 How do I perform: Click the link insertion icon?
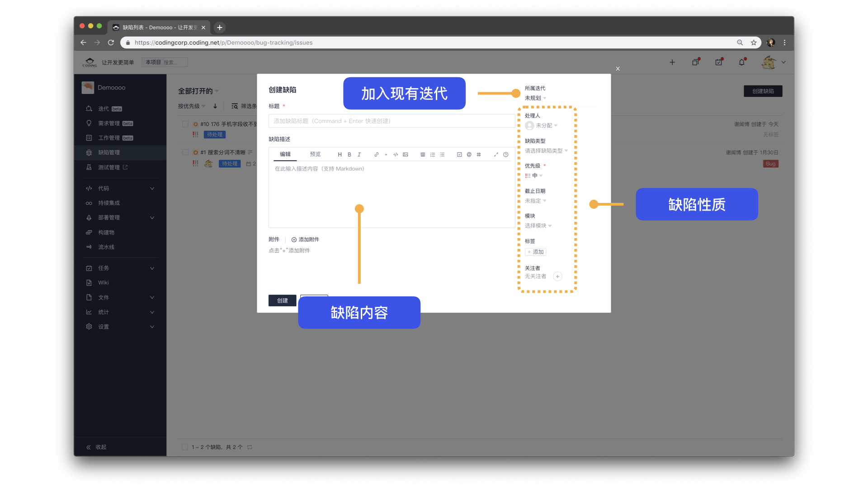pos(376,155)
